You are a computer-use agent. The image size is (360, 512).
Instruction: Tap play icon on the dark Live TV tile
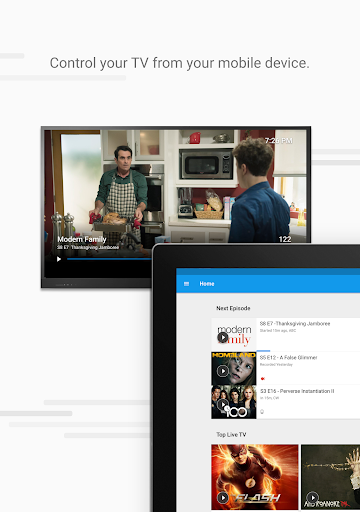[x=313, y=498]
